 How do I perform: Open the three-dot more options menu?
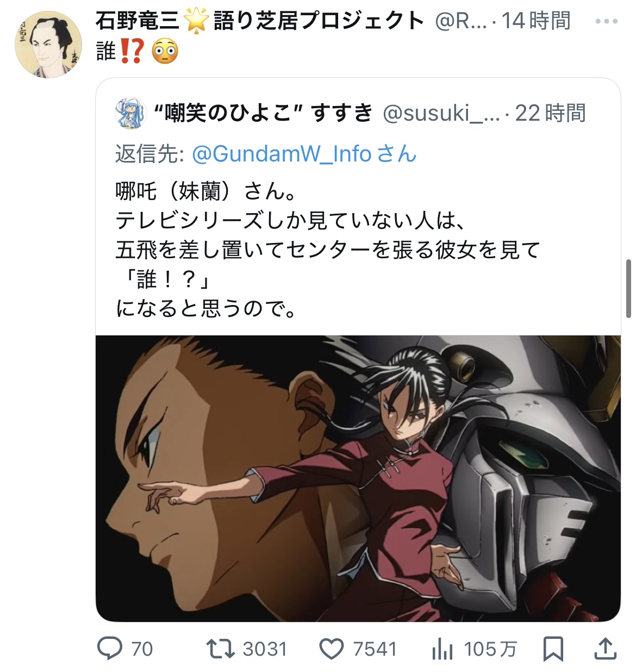click(x=607, y=21)
